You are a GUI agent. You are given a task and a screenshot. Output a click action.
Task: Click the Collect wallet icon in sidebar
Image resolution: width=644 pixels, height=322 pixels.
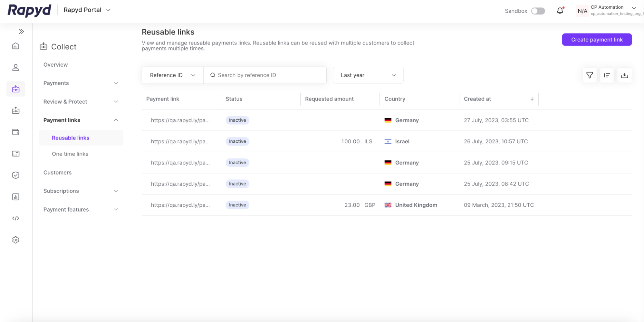pyautogui.click(x=15, y=89)
